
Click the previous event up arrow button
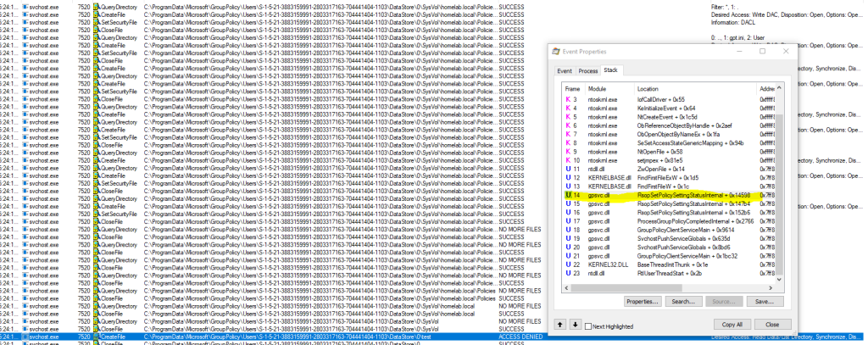(559, 325)
